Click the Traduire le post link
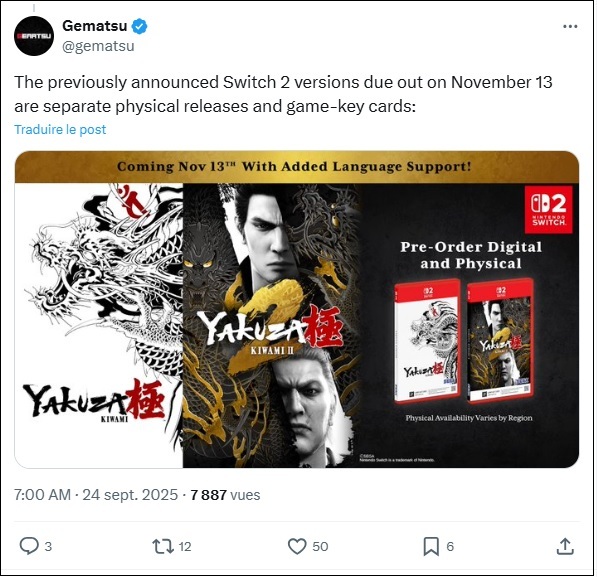 pyautogui.click(x=60, y=129)
